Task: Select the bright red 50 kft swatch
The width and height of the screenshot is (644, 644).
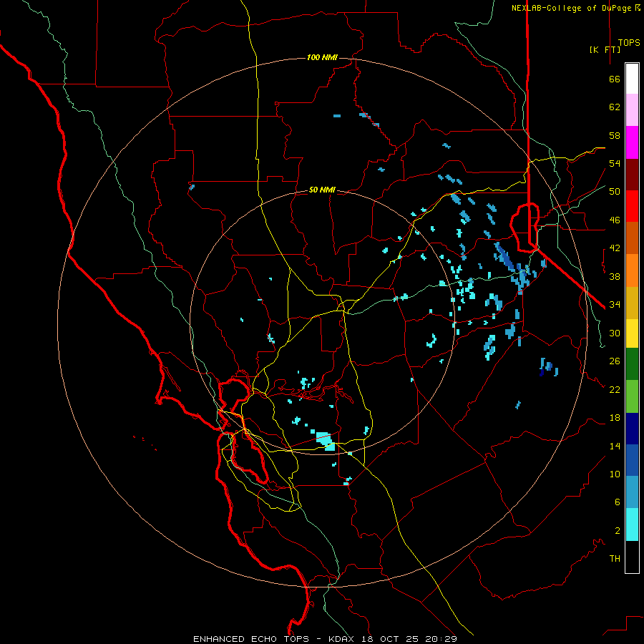Action: (x=632, y=206)
